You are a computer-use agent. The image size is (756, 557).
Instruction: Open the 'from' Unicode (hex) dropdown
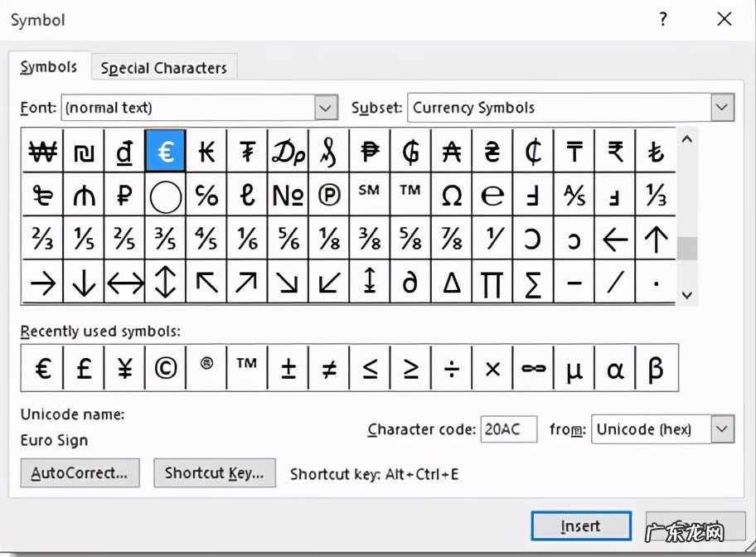click(722, 429)
